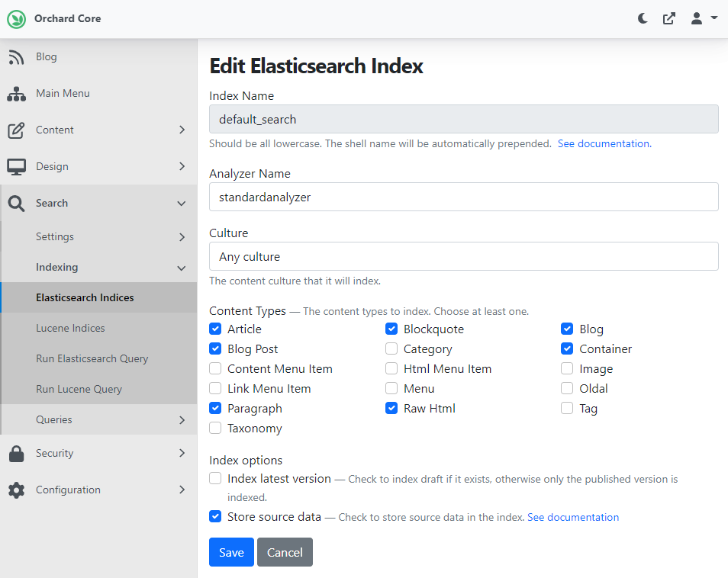Collapse the Indexing submenu chevron

click(x=182, y=268)
